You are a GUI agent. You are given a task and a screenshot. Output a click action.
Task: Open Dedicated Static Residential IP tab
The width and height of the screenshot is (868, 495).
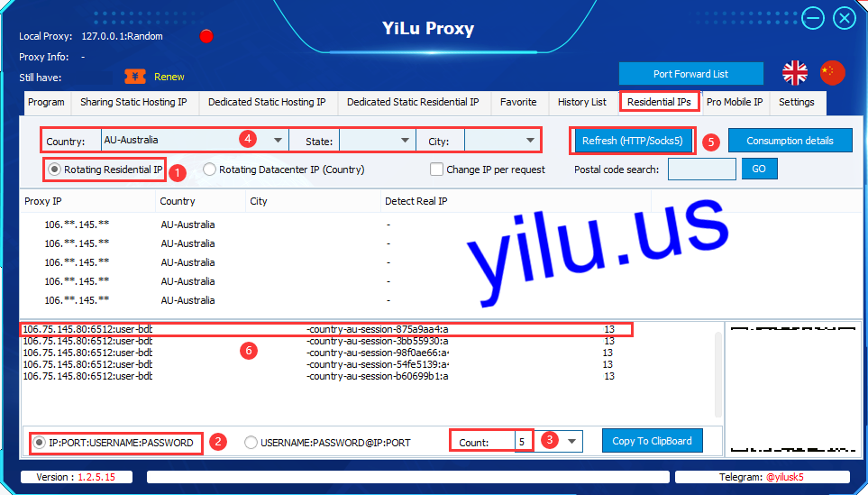click(413, 103)
